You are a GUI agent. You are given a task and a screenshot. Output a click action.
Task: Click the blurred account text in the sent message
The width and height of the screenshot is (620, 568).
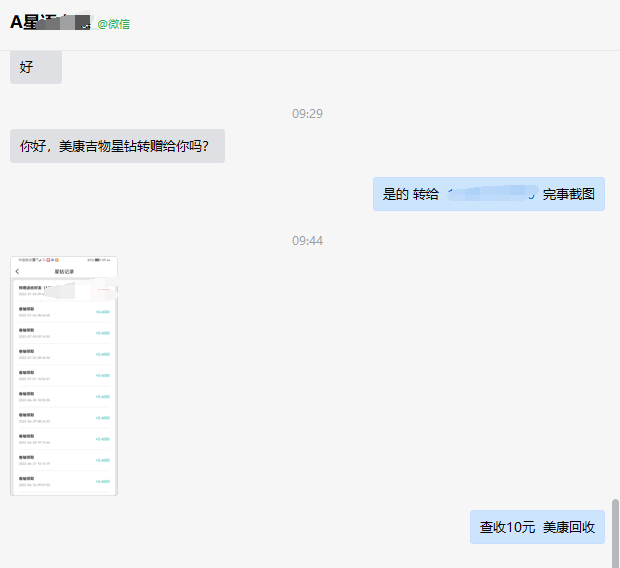[x=490, y=194]
